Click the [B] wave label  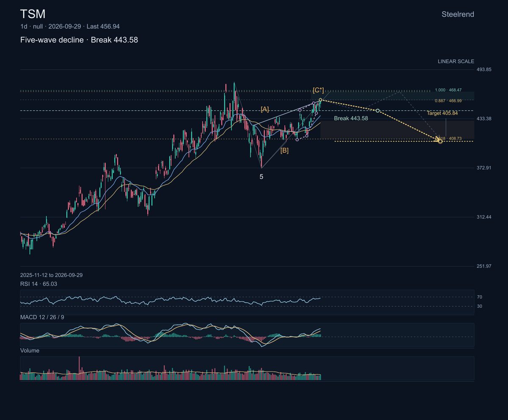(284, 150)
